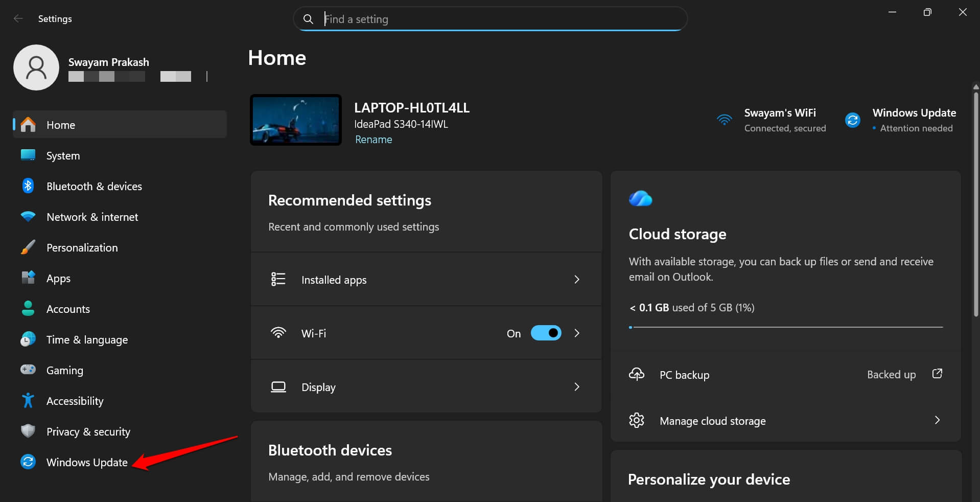Click the vertical scrollbar
Viewport: 980px width, 502px height.
tap(976, 204)
